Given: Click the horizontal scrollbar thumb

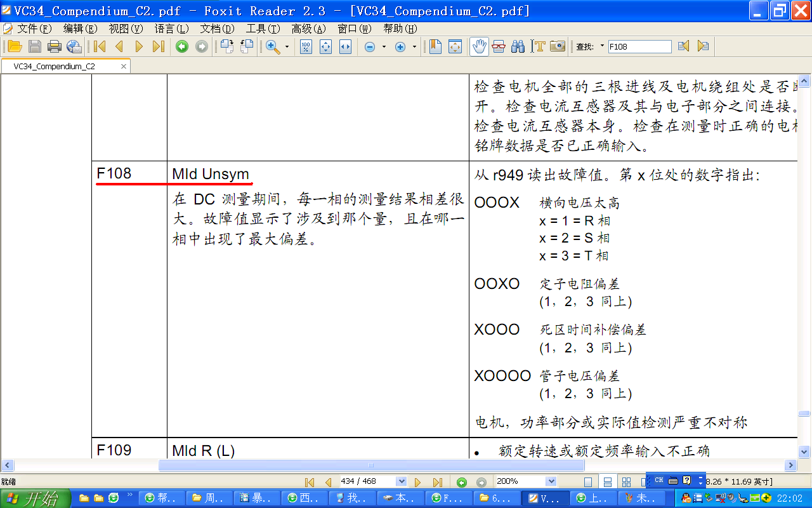Looking at the screenshot, I should point(371,465).
